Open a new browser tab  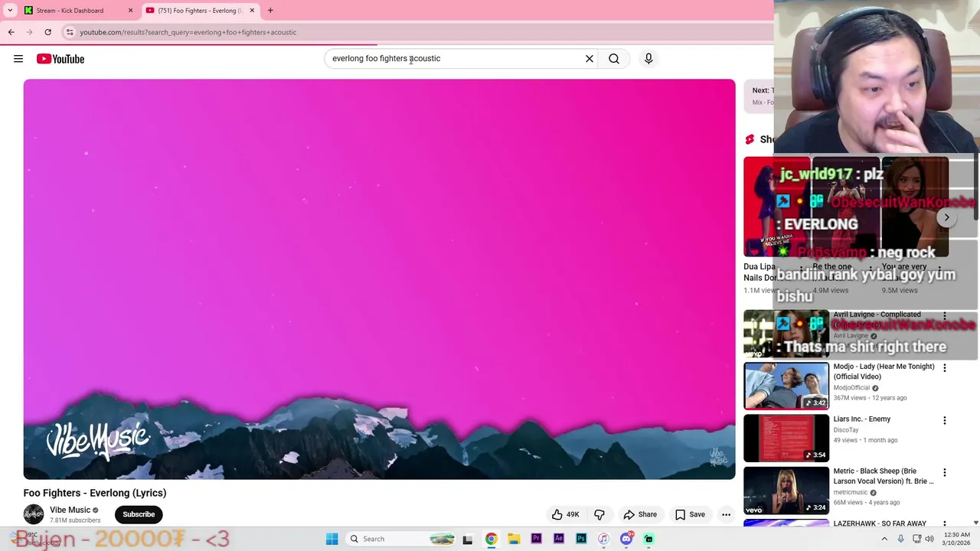[270, 11]
